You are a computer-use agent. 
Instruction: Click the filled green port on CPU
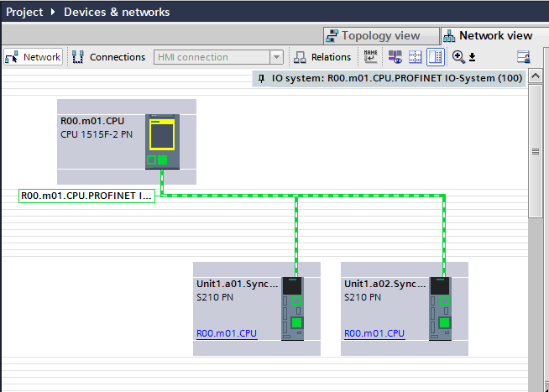point(163,160)
